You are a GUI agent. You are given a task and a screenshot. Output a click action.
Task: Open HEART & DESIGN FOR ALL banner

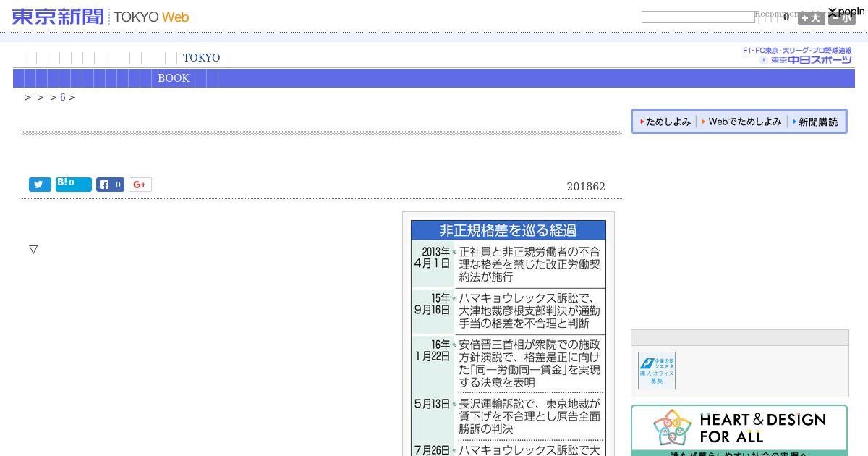[x=739, y=431]
